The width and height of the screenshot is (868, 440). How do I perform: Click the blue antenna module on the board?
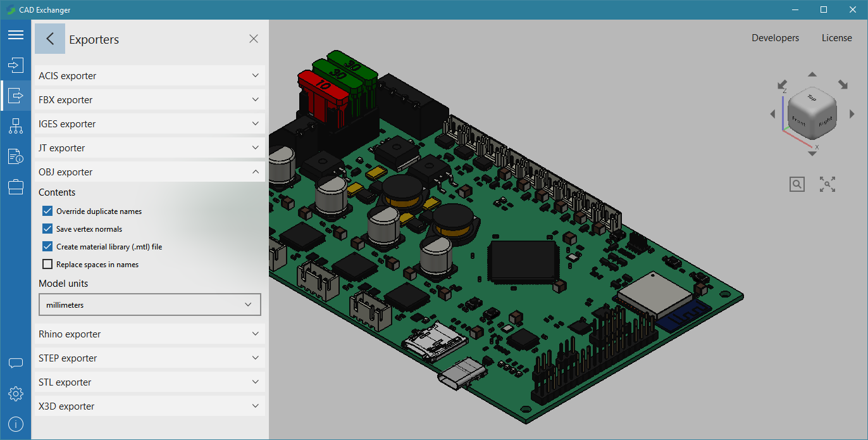[683, 317]
